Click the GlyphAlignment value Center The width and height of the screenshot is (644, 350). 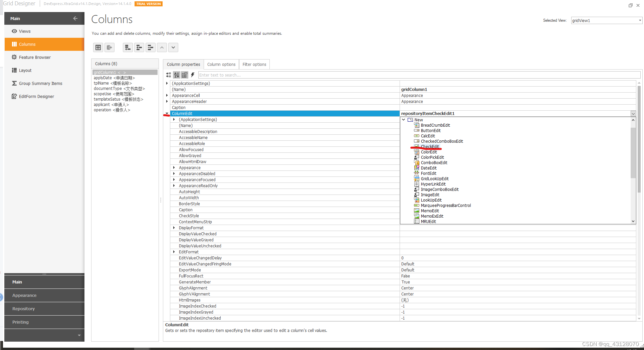(407, 288)
